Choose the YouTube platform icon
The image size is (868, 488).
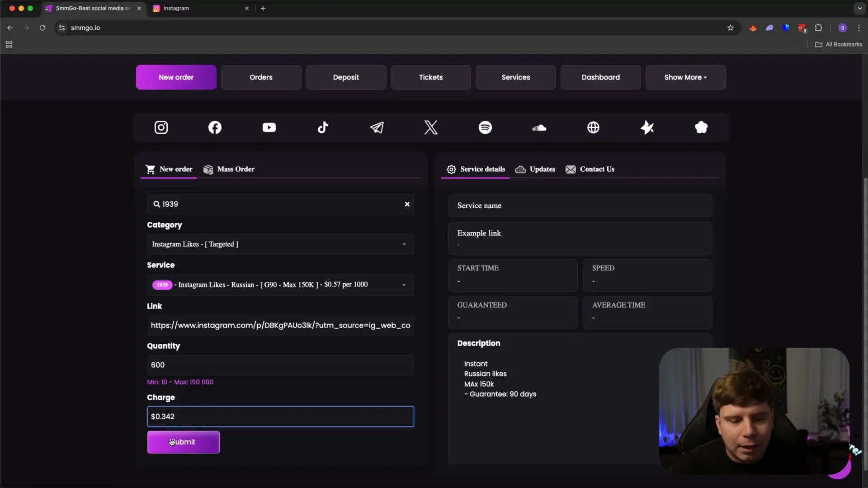(269, 127)
